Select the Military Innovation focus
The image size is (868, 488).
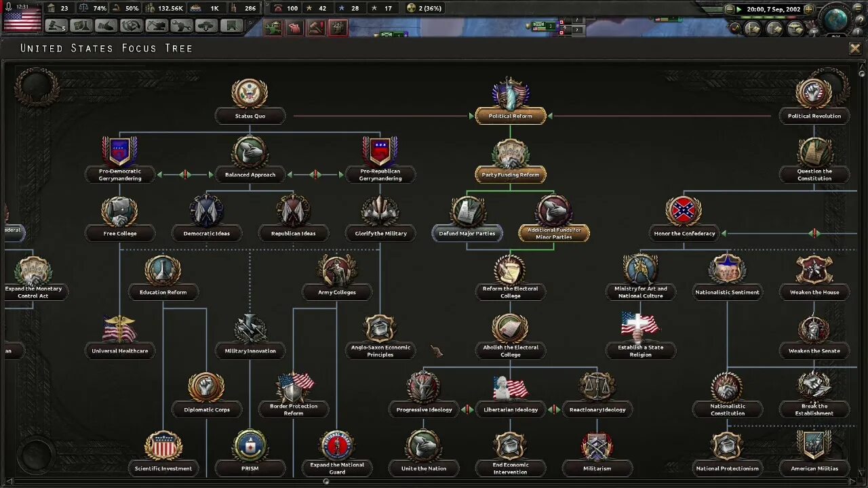250,350
